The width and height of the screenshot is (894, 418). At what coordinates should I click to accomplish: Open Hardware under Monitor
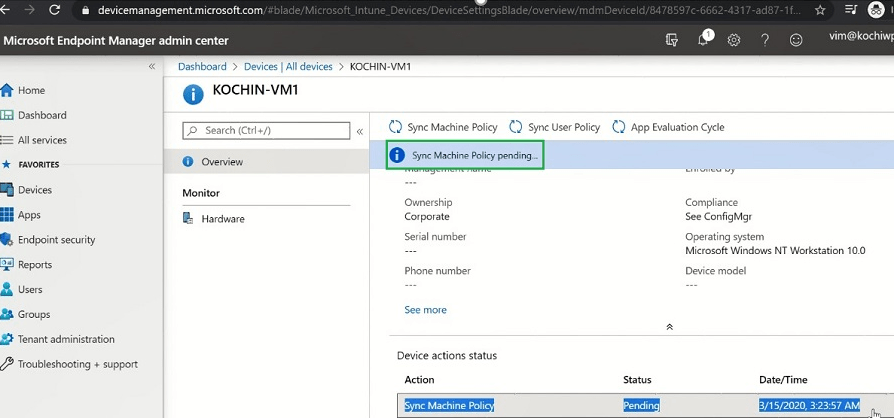[x=222, y=219]
